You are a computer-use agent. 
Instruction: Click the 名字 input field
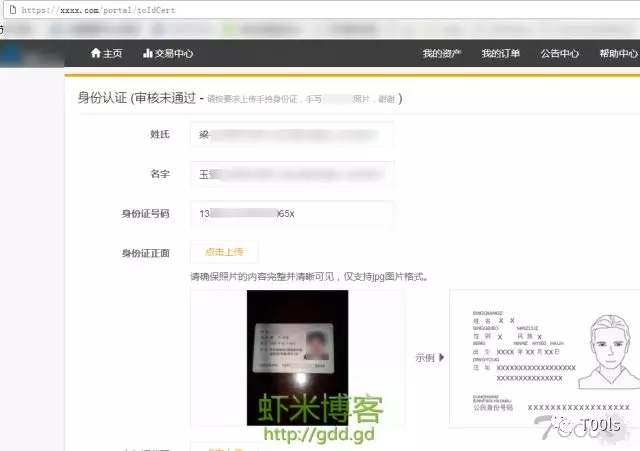292,174
